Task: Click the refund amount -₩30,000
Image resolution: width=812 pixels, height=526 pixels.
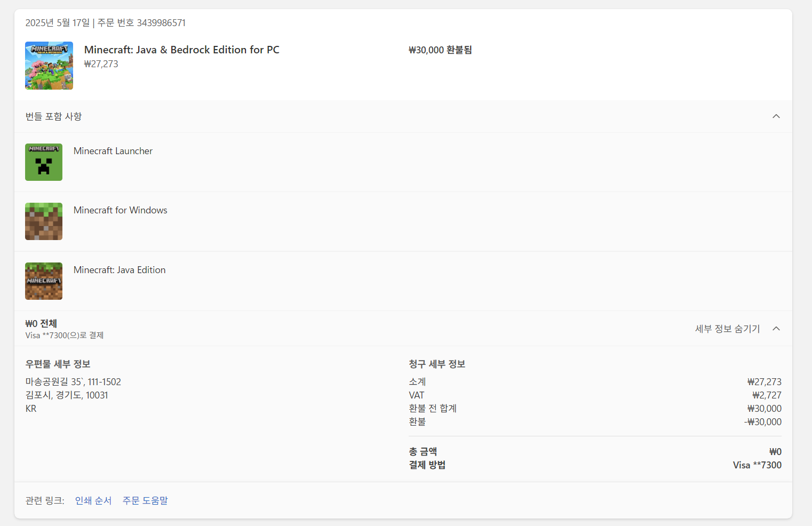Action: 763,422
